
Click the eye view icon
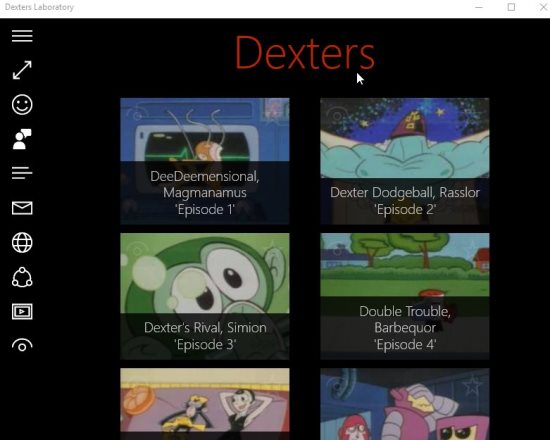(x=22, y=345)
